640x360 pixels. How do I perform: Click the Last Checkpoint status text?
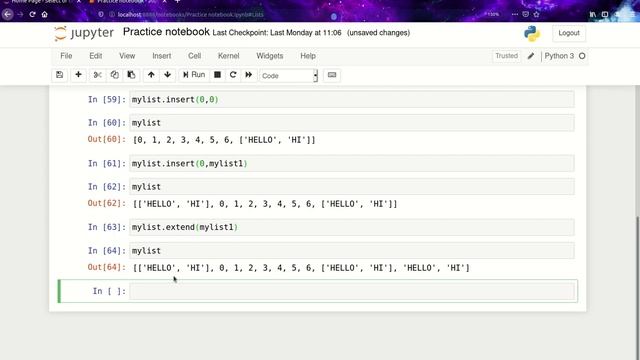[x=277, y=33]
